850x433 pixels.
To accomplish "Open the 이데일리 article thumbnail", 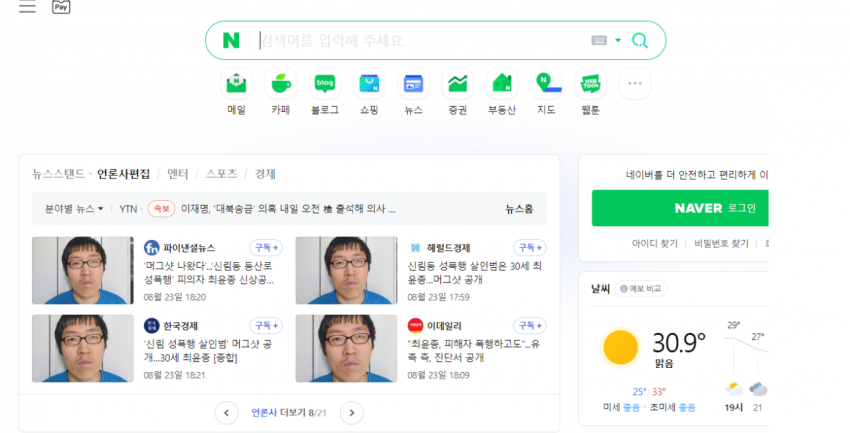I will point(346,348).
